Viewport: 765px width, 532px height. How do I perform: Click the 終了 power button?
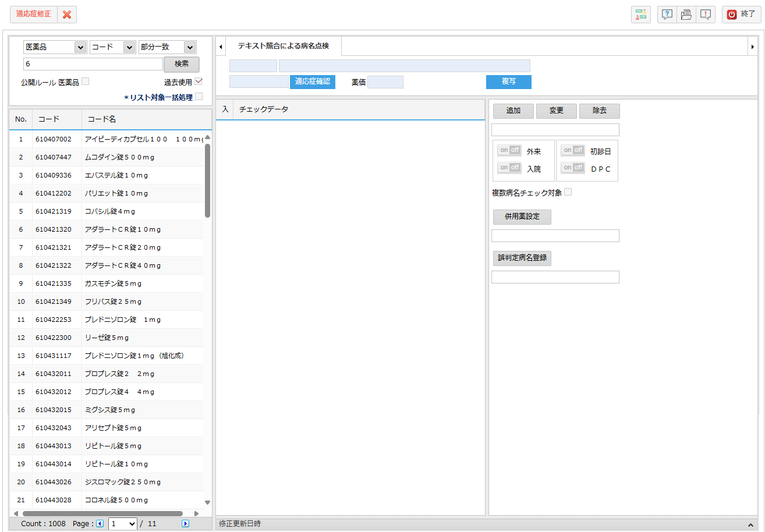(742, 15)
